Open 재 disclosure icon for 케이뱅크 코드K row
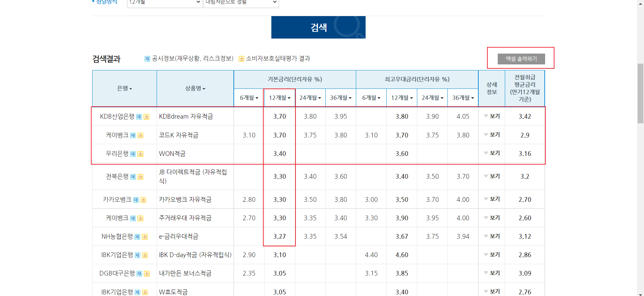644x296 pixels. point(133,135)
